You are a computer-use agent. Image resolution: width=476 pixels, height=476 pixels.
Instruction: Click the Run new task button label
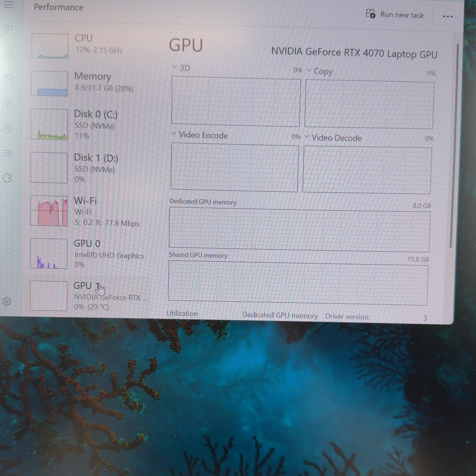(x=402, y=15)
